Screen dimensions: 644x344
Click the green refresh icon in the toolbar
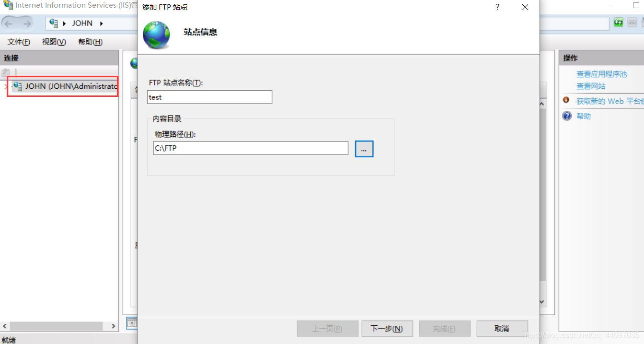[x=619, y=23]
